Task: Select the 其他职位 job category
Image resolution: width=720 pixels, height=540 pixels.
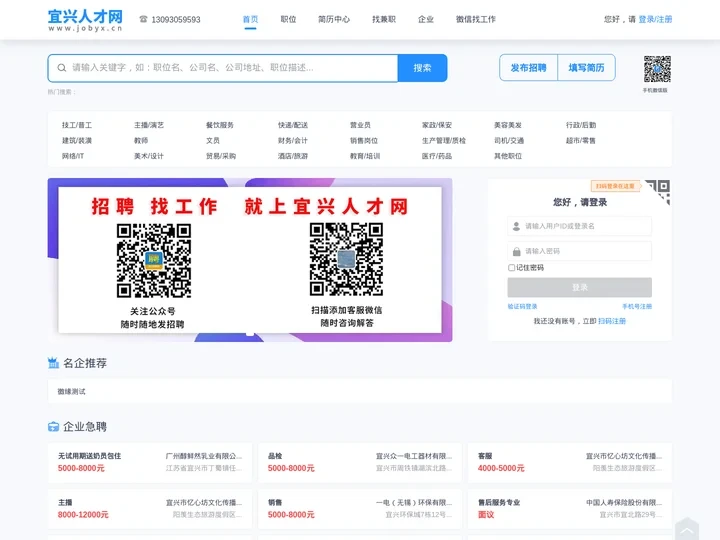Action: pos(507,156)
